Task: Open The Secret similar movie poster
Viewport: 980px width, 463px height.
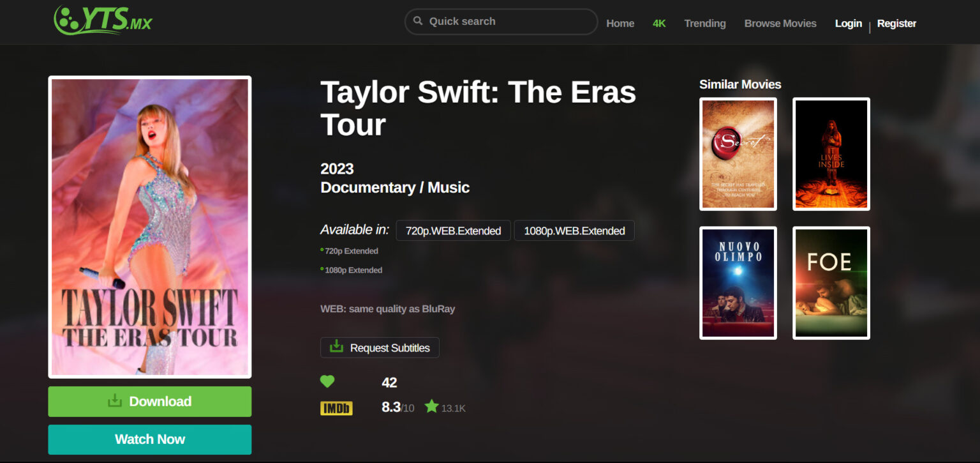Action: (738, 154)
